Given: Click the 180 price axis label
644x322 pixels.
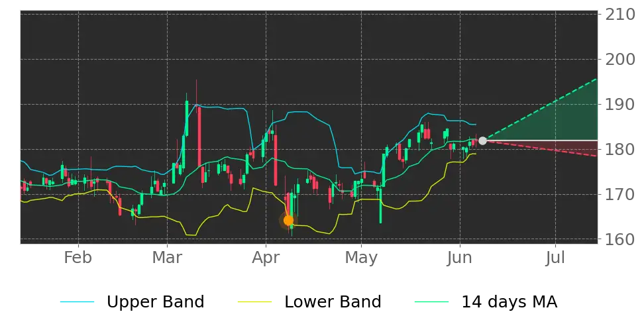Looking at the screenshot, I should (x=619, y=149).
